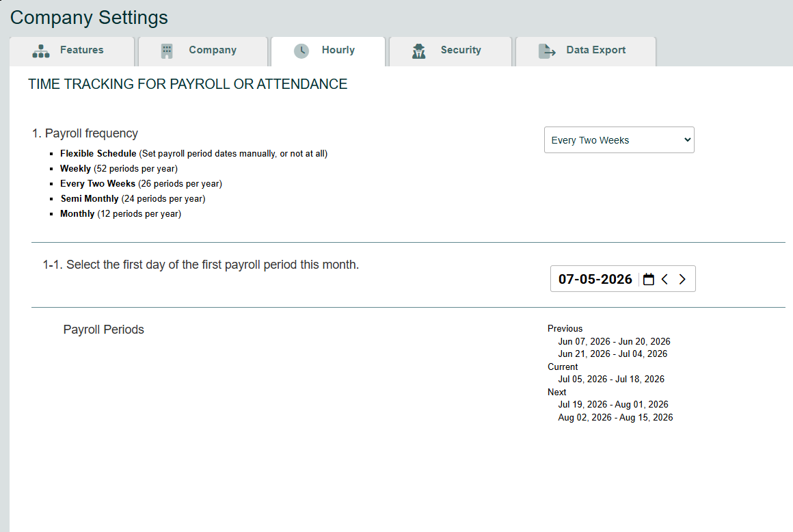Switch to the Company tab
Viewport: 793px width, 532px height.
coord(203,51)
